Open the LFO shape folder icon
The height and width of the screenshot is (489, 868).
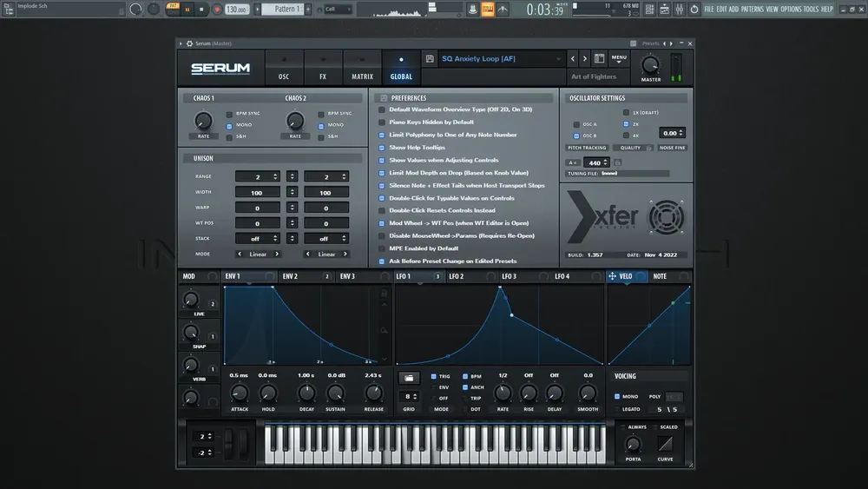tap(409, 378)
